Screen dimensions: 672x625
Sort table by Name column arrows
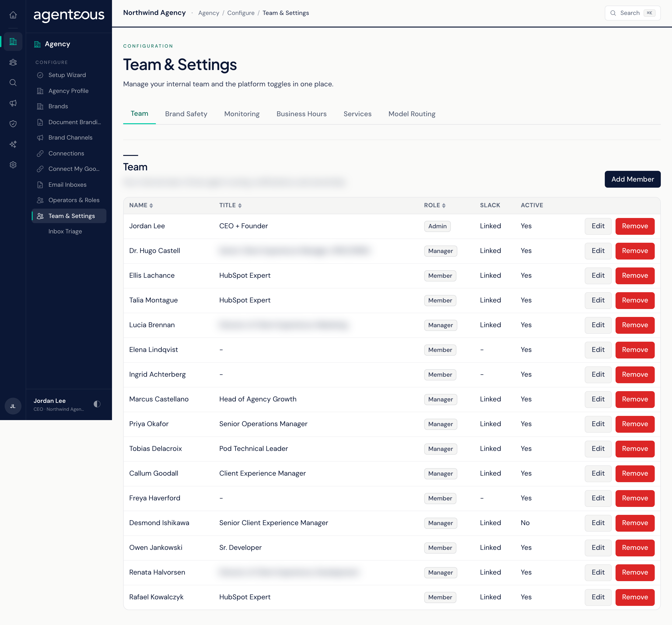click(151, 206)
